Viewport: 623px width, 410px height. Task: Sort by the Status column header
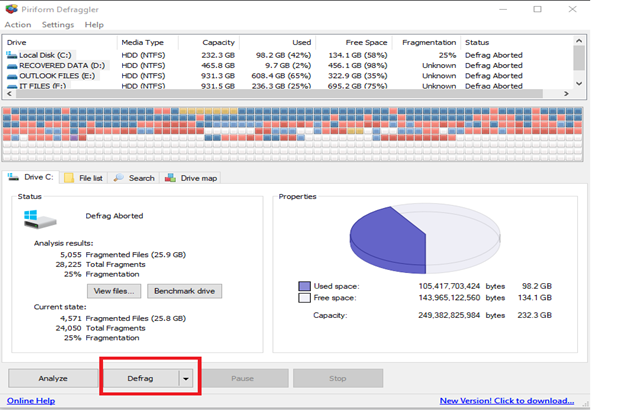(x=517, y=43)
